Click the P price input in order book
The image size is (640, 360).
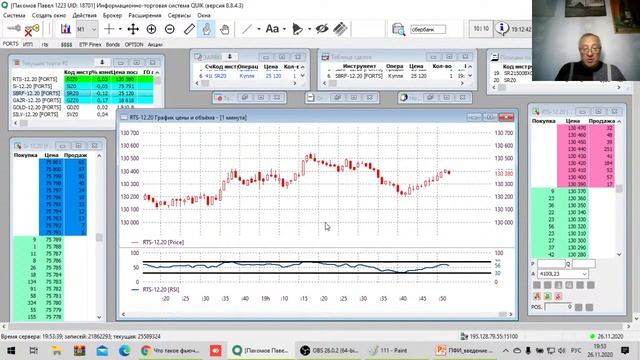[x=551, y=264]
